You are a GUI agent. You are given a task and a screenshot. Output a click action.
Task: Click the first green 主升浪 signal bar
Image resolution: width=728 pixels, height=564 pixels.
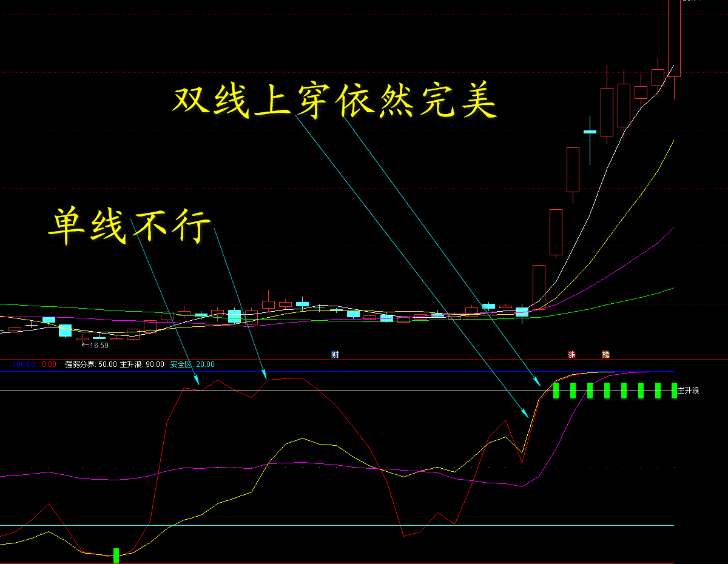[x=556, y=391]
